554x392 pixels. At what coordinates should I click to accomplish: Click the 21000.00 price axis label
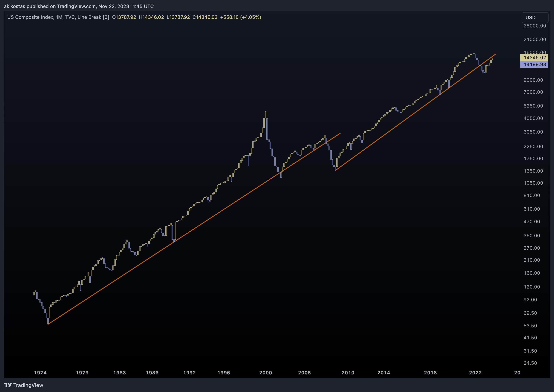(x=535, y=39)
